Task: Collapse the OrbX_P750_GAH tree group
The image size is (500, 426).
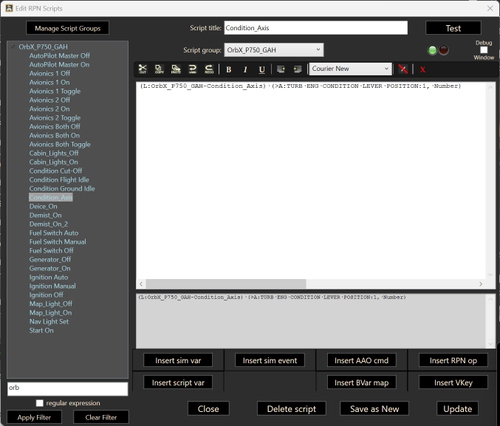Action: [x=13, y=47]
